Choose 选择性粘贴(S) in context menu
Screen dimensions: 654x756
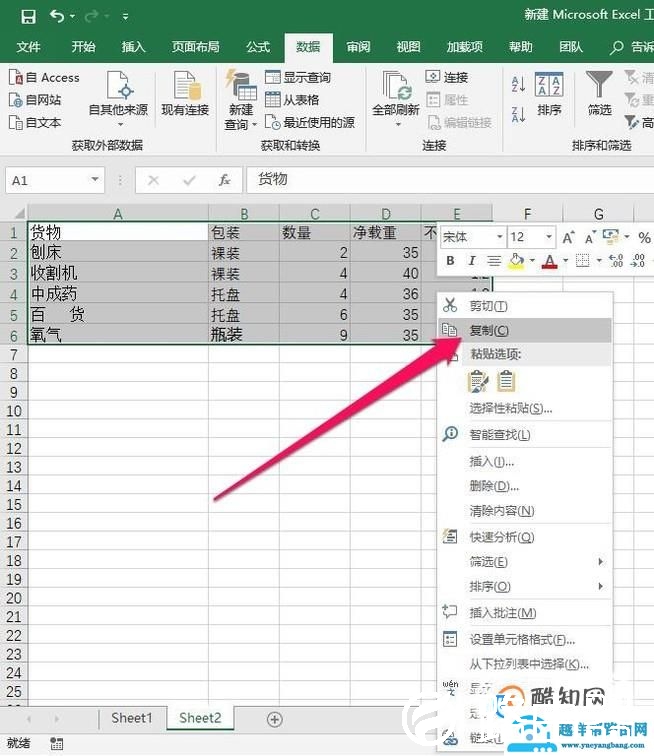point(525,409)
